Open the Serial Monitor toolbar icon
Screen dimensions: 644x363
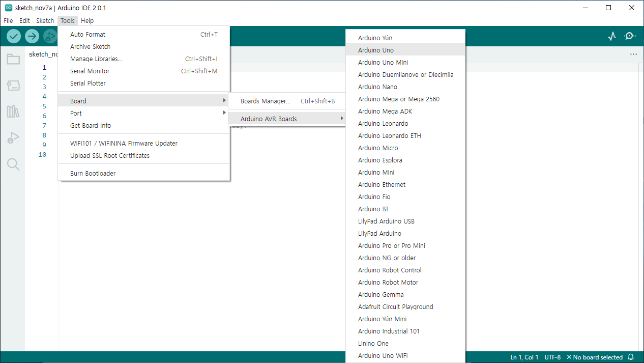pos(630,36)
